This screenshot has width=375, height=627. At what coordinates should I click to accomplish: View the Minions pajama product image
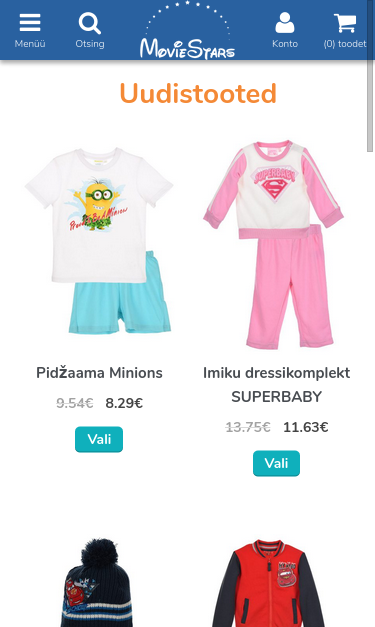coord(99,241)
